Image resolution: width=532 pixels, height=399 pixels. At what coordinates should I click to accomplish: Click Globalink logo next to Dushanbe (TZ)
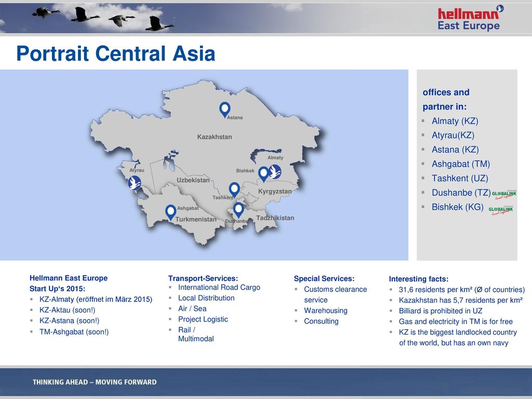click(504, 194)
